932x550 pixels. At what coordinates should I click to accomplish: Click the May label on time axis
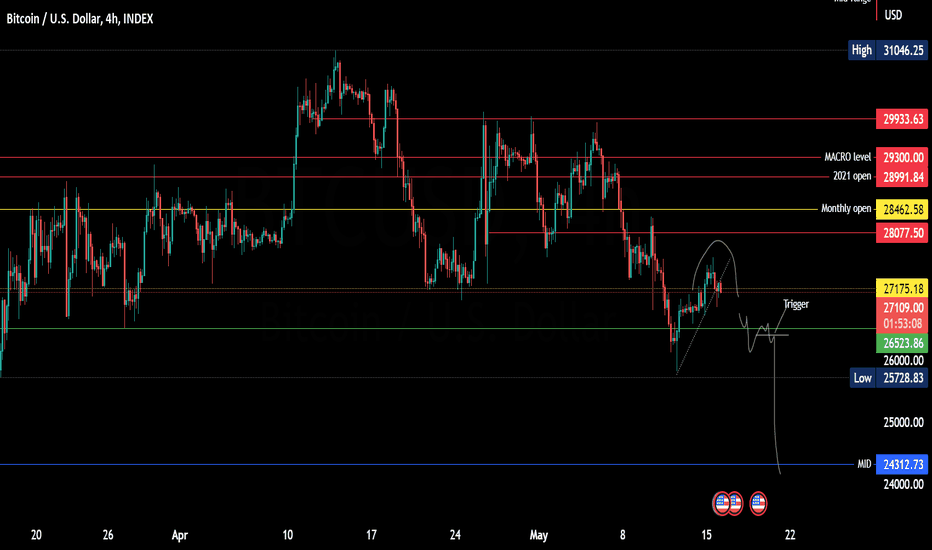[539, 535]
